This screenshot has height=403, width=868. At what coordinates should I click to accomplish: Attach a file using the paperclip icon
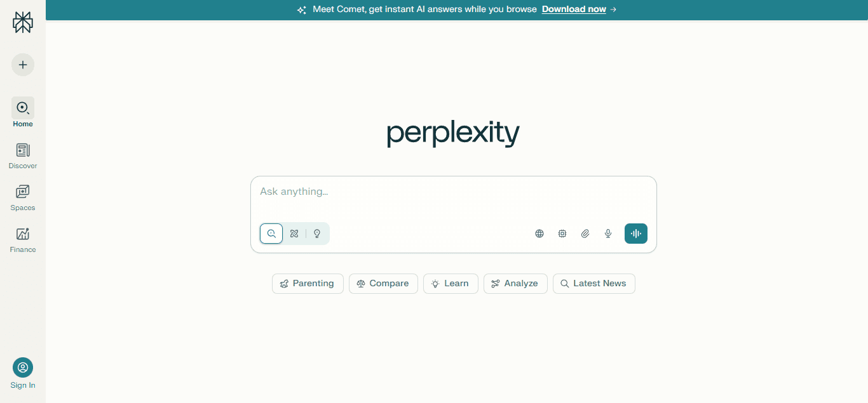pos(585,233)
